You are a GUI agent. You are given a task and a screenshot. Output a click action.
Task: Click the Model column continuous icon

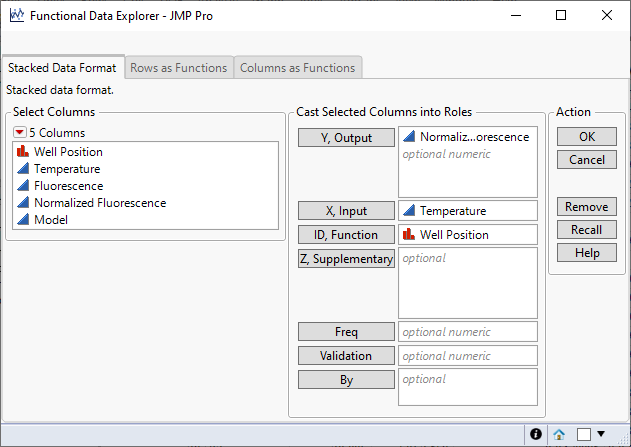click(23, 220)
